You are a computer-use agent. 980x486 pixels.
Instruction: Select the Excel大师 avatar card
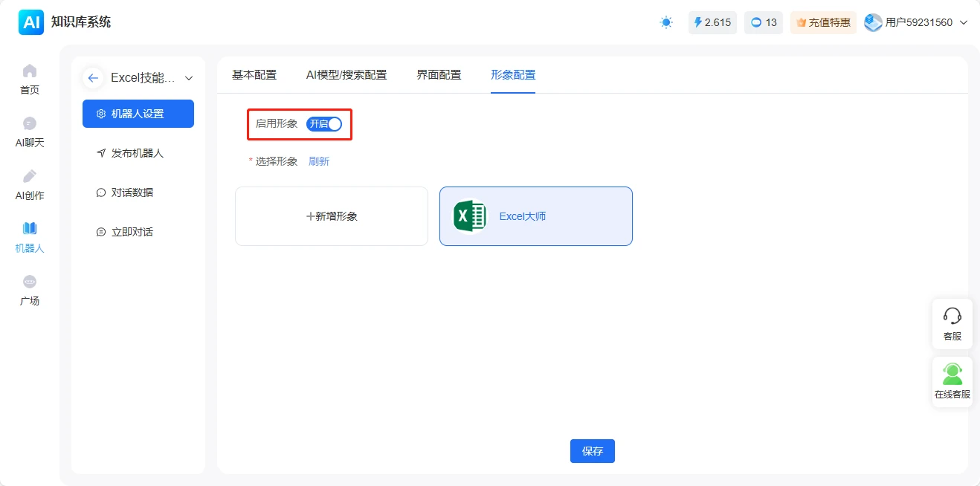pyautogui.click(x=535, y=216)
